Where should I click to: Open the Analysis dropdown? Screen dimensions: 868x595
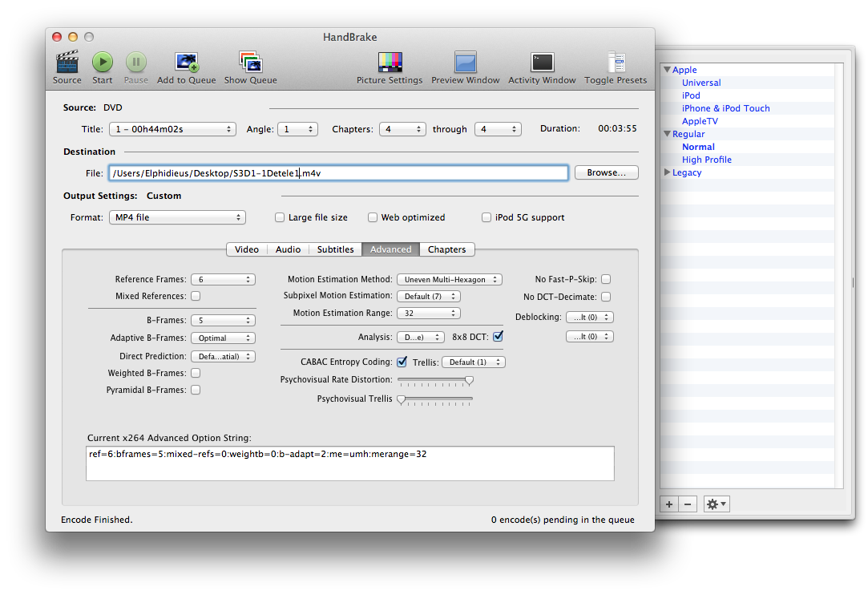tap(421, 337)
